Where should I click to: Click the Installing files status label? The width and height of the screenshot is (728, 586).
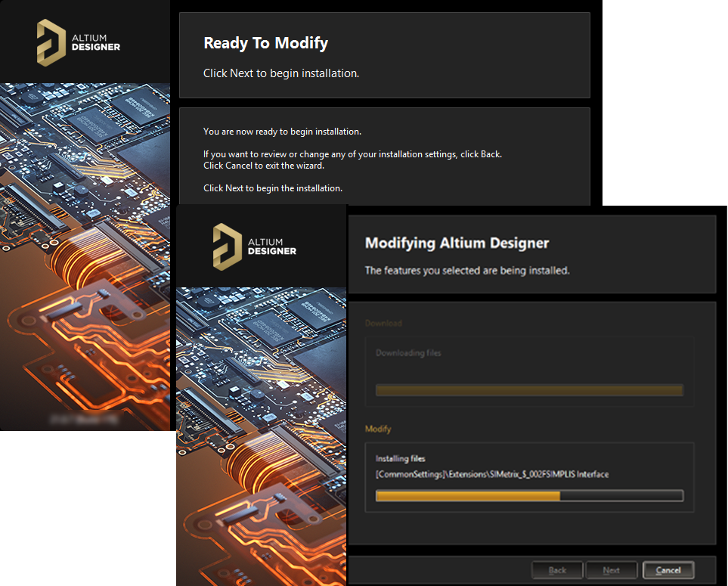pyautogui.click(x=400, y=458)
